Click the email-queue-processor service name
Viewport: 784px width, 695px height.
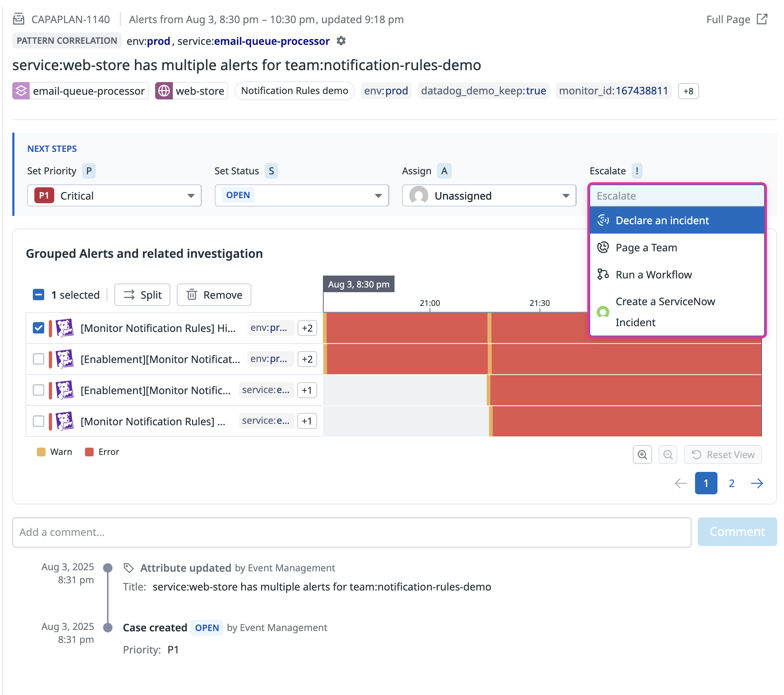pyautogui.click(x=89, y=91)
